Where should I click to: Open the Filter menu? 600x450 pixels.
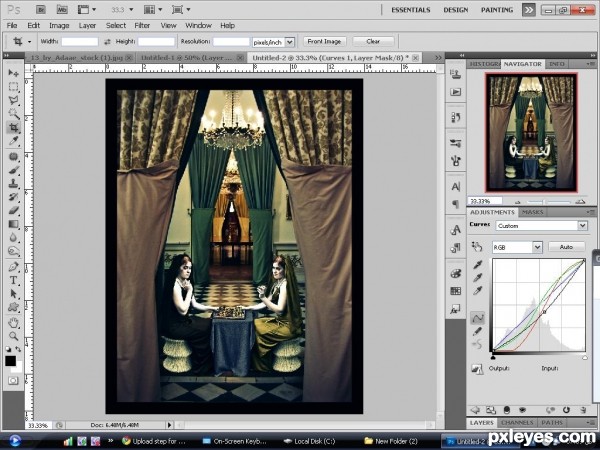coord(142,26)
